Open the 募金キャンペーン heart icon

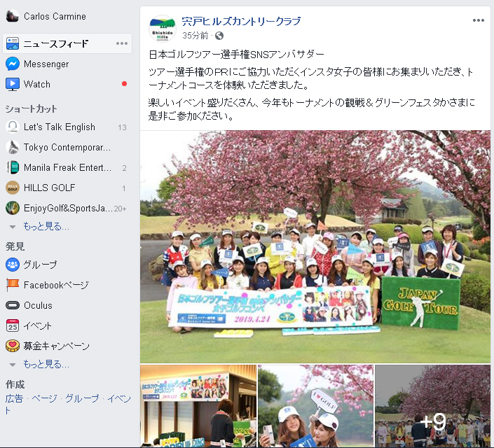point(13,346)
